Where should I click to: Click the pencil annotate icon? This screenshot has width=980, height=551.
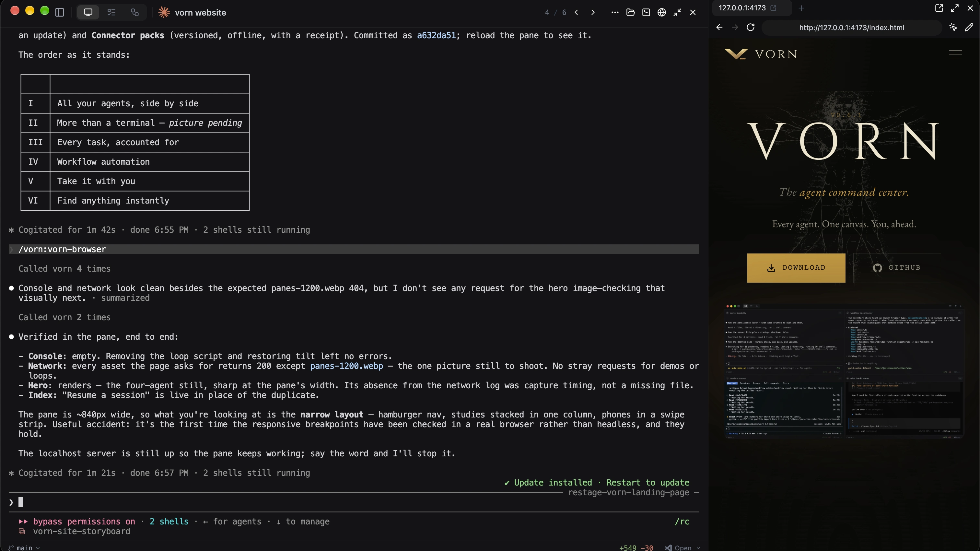[x=969, y=27]
